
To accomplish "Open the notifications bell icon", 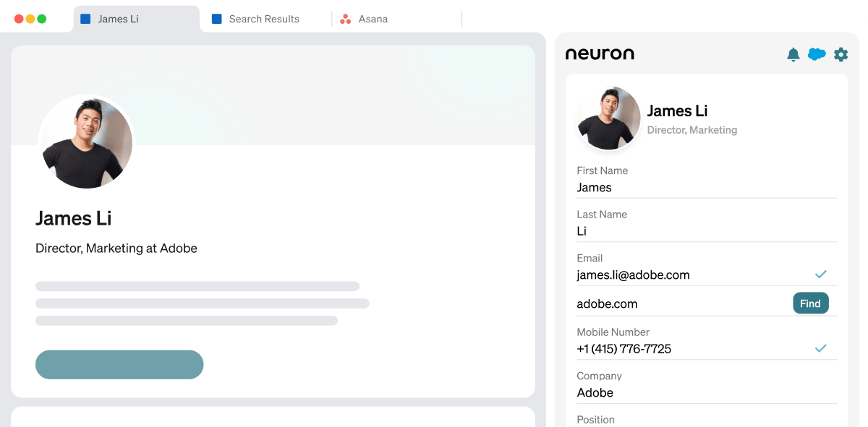I will pos(793,54).
